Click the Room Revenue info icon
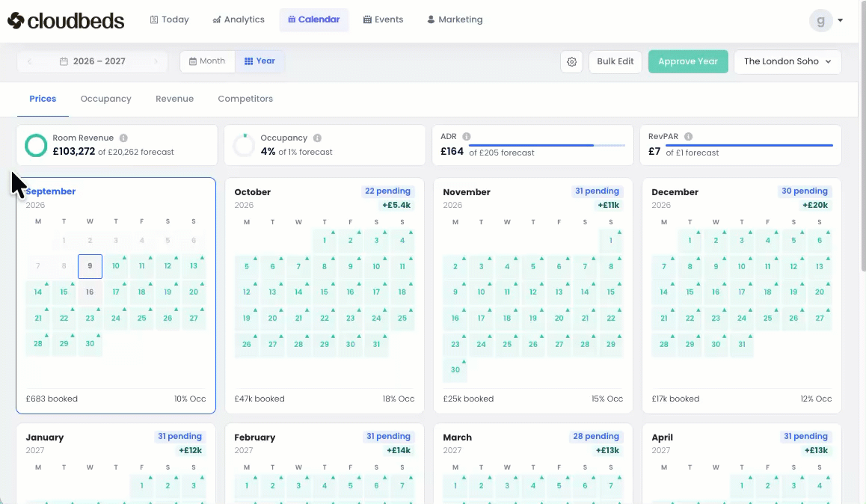 (123, 138)
